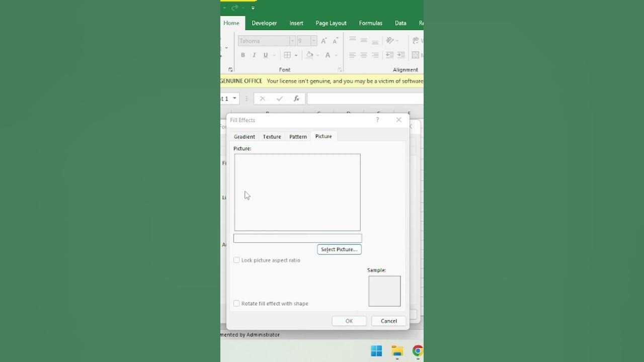Click the Picture preview area

(297, 193)
